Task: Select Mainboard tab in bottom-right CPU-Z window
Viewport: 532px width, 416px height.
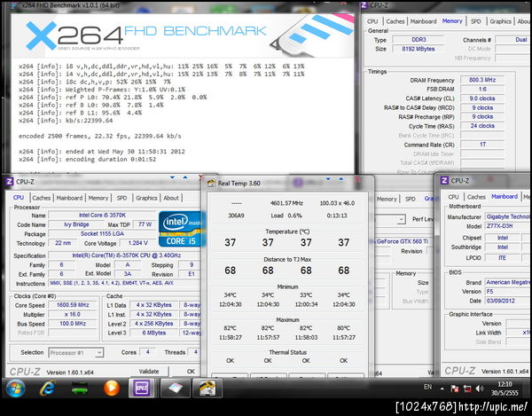Action: [x=505, y=196]
